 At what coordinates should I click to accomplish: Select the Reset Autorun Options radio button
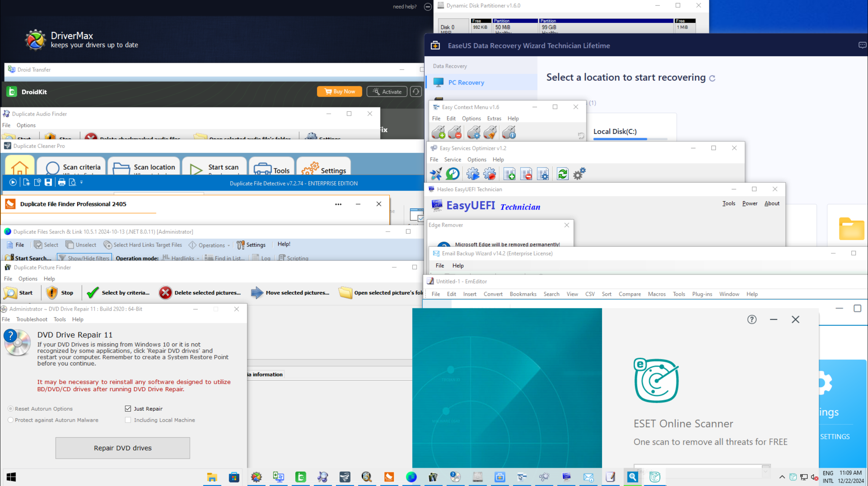[x=11, y=409]
